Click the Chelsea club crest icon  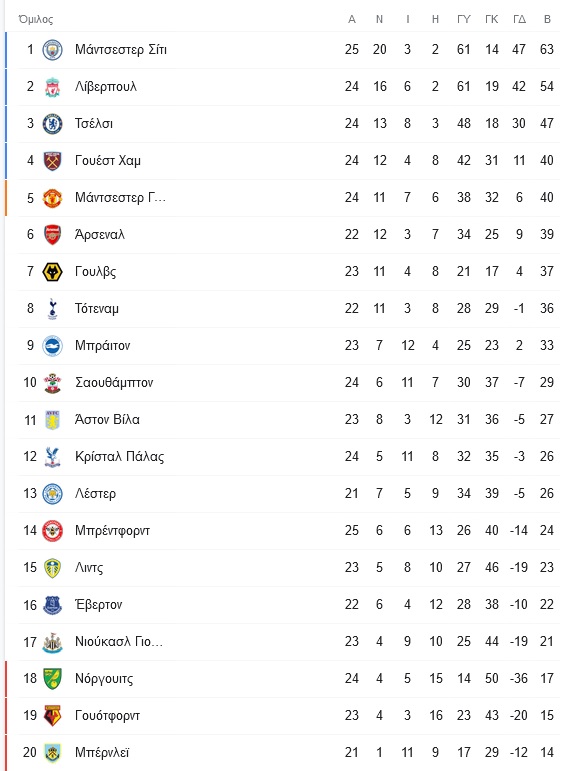point(52,123)
